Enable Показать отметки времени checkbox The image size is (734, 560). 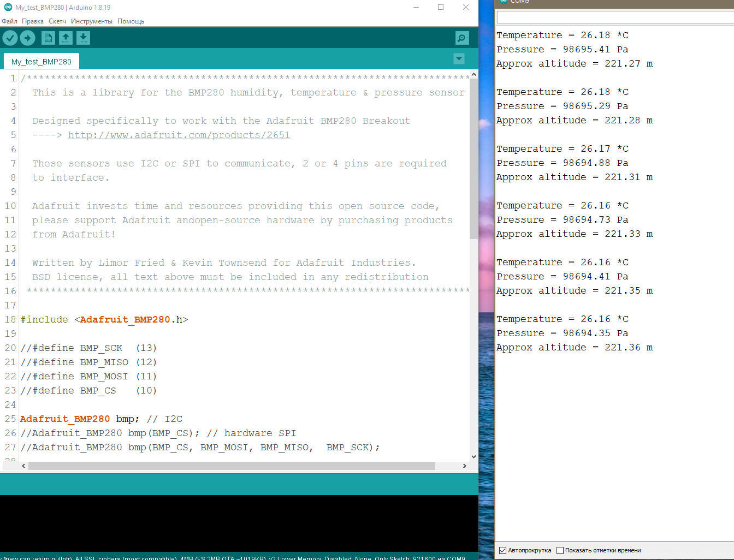(x=560, y=550)
